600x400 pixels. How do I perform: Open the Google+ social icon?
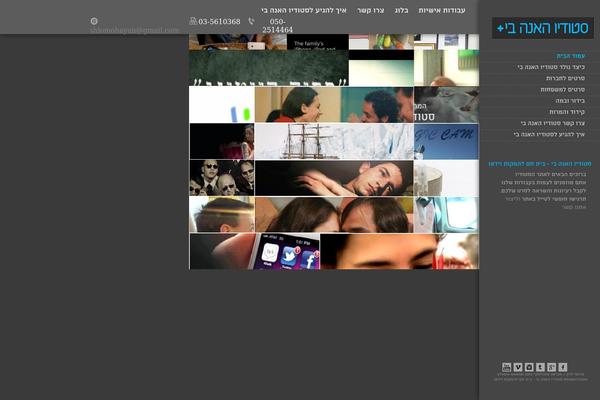[x=551, y=367]
